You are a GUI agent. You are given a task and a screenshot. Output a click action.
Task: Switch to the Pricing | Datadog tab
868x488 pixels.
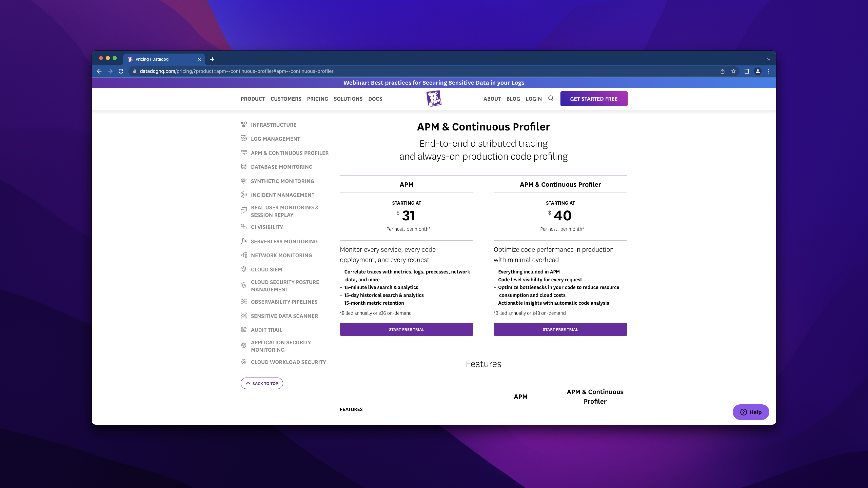tap(158, 59)
